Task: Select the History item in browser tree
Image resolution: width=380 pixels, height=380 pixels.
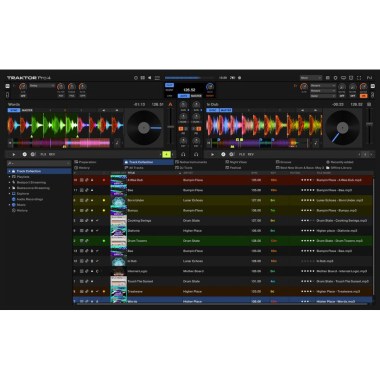Action: 22,211
